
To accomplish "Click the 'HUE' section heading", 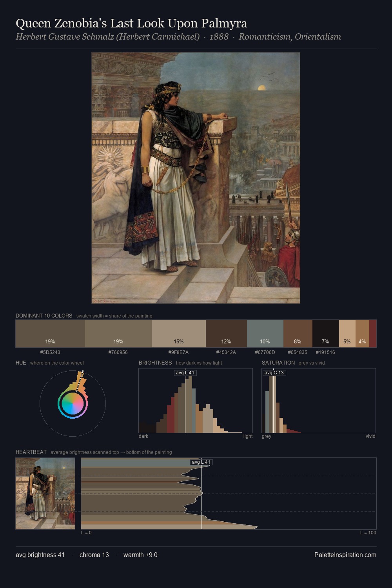I will 21,363.
